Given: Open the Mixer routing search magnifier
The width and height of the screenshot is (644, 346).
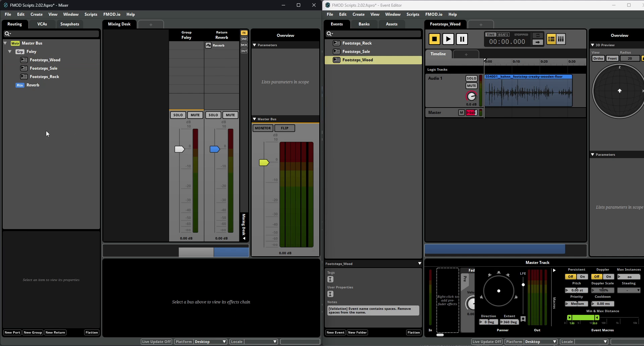Looking at the screenshot, I should click(x=7, y=33).
